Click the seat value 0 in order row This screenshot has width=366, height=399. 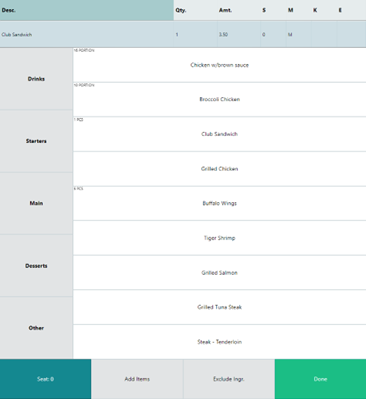tap(264, 35)
